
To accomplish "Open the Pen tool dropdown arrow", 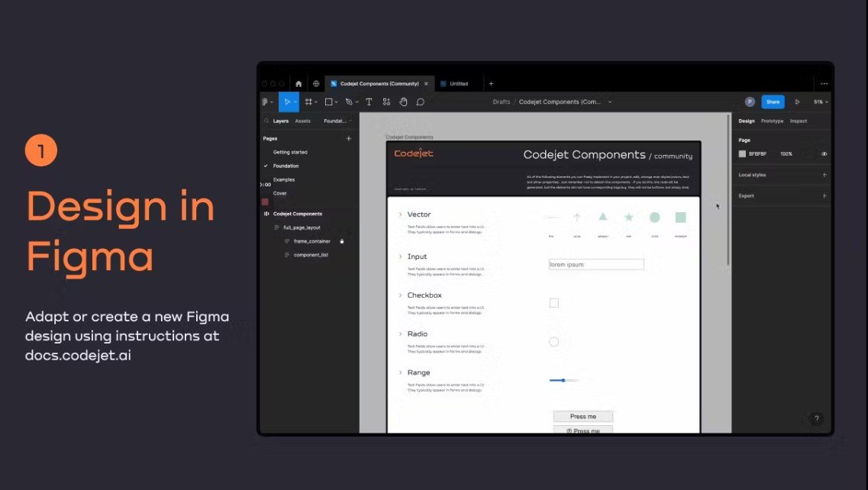I will tap(357, 102).
